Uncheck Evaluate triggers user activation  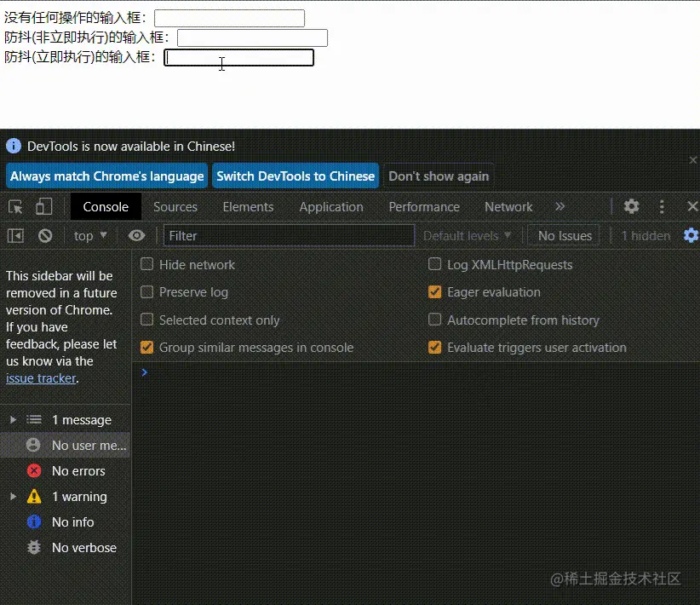pyautogui.click(x=435, y=347)
